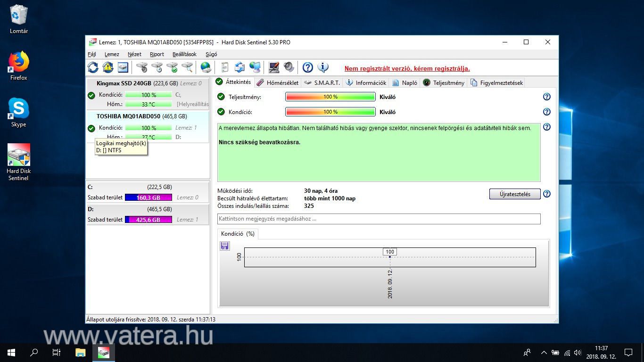Image resolution: width=644 pixels, height=362 pixels.
Task: Click the C: free space 160,3 GB bar
Action: [149, 197]
